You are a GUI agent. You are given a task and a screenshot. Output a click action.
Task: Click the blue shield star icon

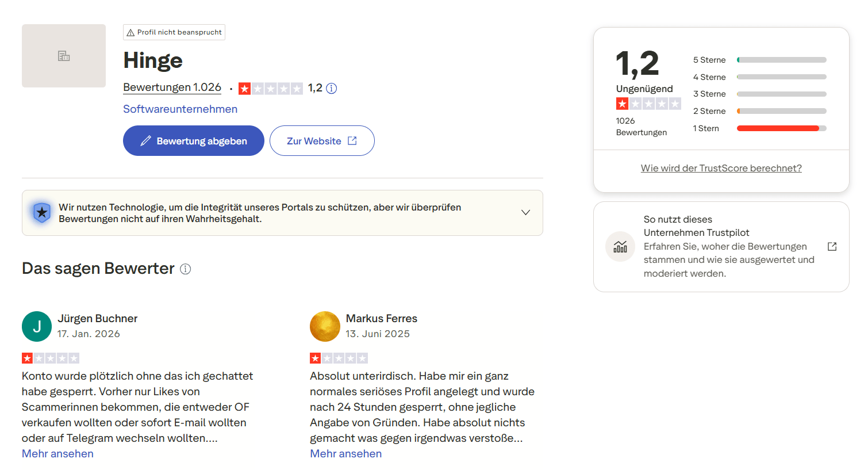pyautogui.click(x=42, y=213)
